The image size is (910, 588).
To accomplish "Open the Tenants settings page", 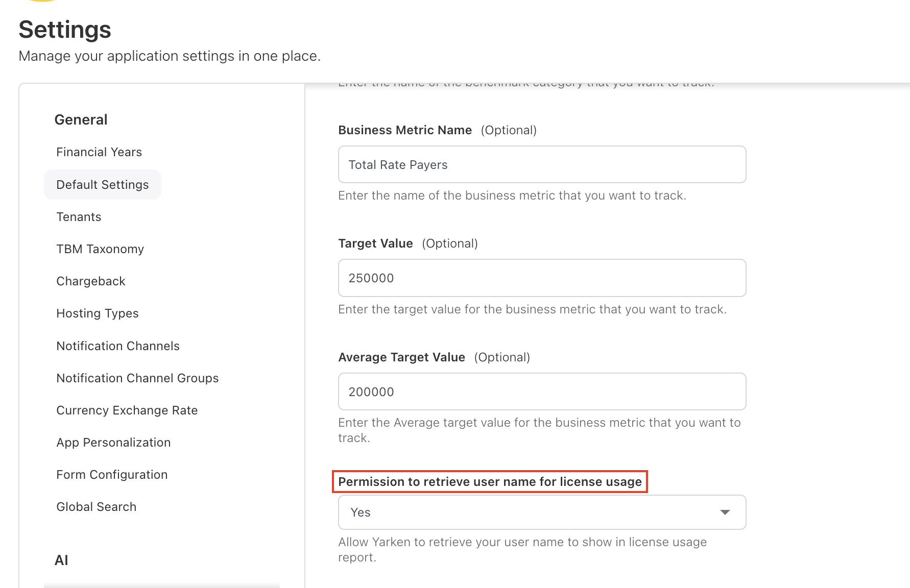I will pyautogui.click(x=79, y=217).
